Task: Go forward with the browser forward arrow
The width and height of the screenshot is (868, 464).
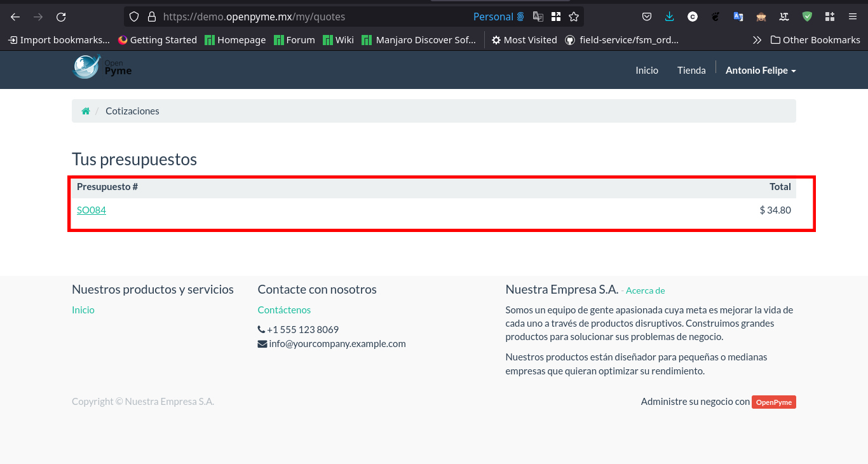Action: (38, 17)
